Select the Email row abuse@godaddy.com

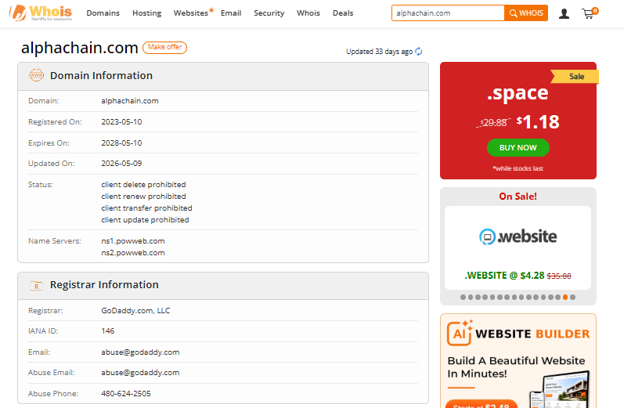140,352
